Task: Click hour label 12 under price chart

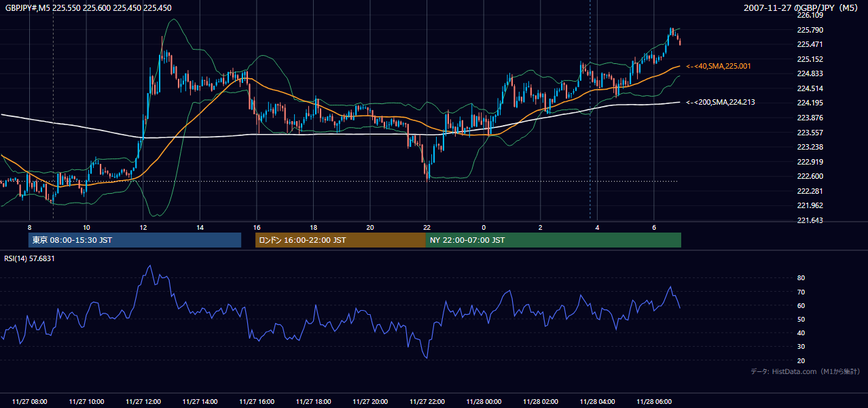Action: pyautogui.click(x=143, y=227)
